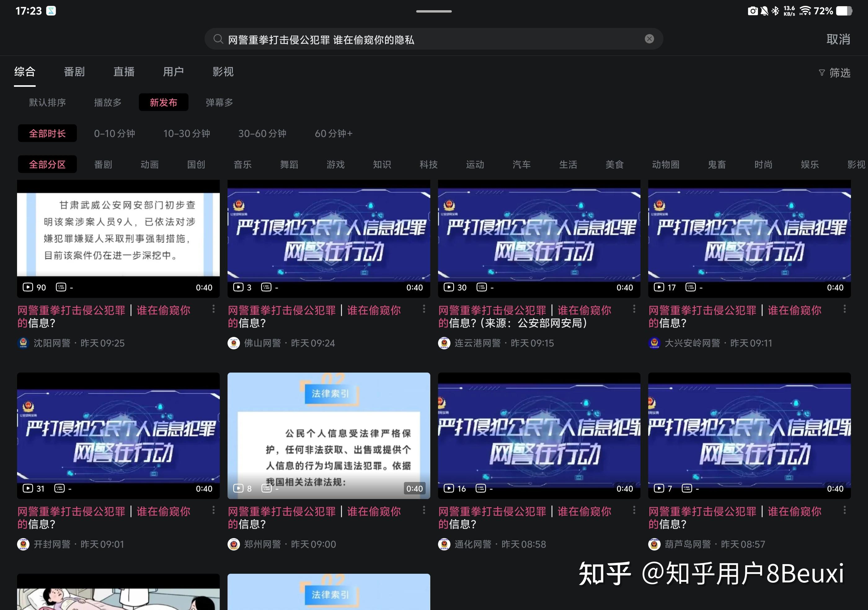Clear the search field text

click(x=649, y=39)
